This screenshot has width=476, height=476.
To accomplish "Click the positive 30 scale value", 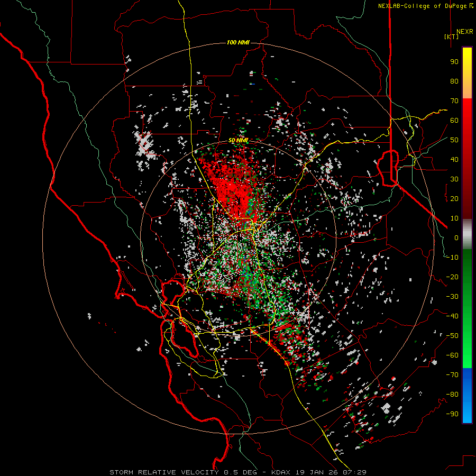I will click(454, 179).
